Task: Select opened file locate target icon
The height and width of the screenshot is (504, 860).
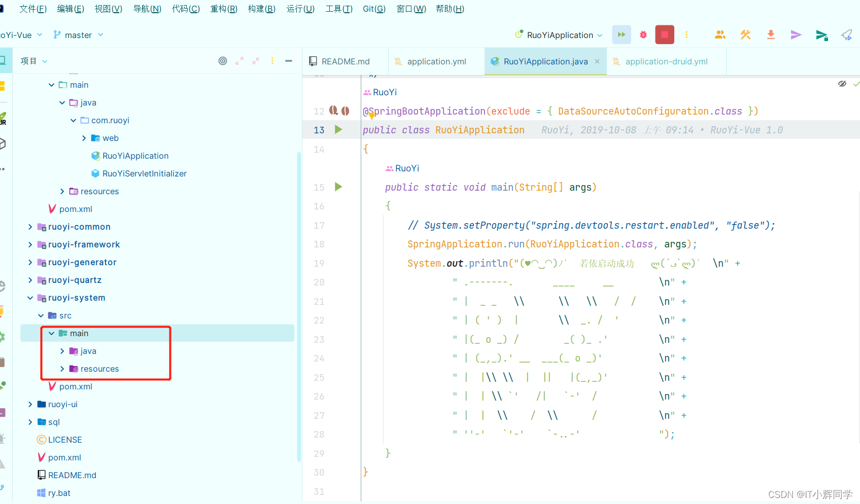Action: click(x=223, y=61)
